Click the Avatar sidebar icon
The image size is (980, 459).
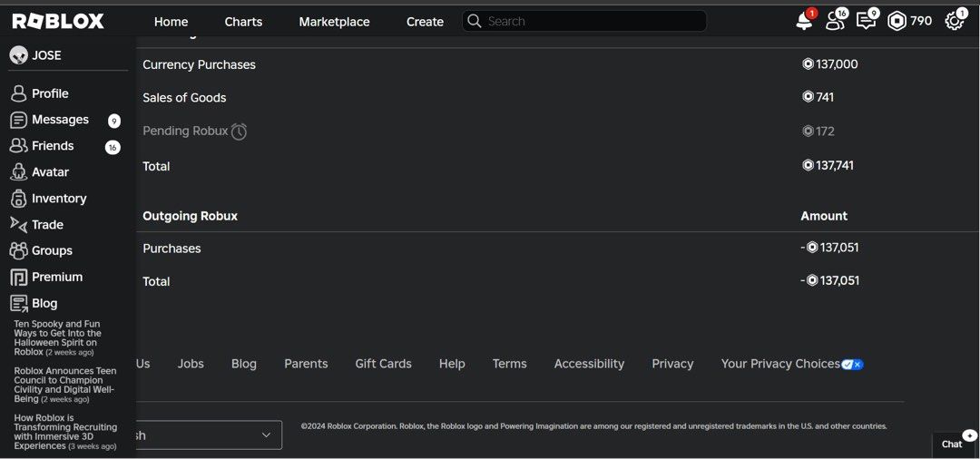pos(19,172)
